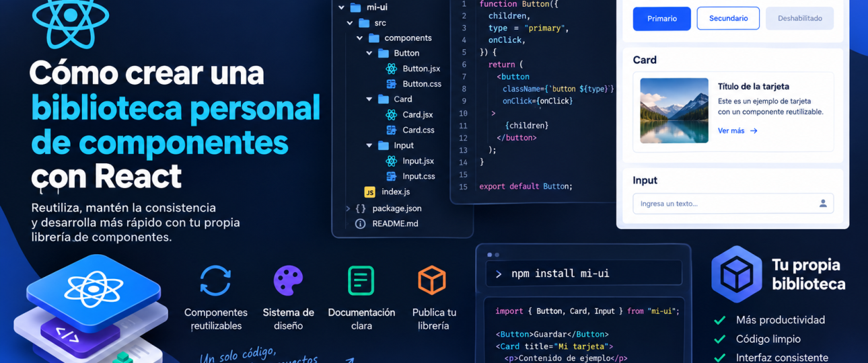Click the mi-ui folder icon

[356, 7]
